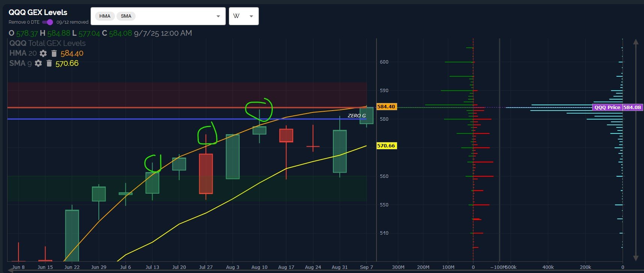Click the down arrow of the range scrollbar
Image resolution: width=644 pixels, height=273 pixels.
pyautogui.click(x=636, y=258)
